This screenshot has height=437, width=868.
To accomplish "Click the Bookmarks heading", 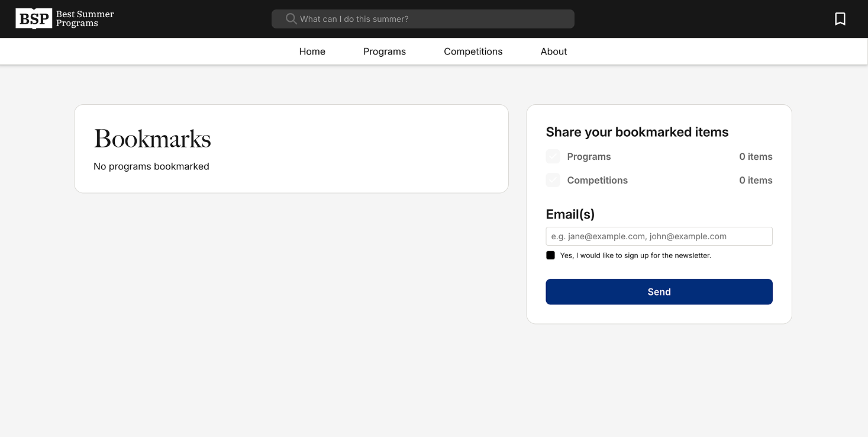I will click(153, 139).
